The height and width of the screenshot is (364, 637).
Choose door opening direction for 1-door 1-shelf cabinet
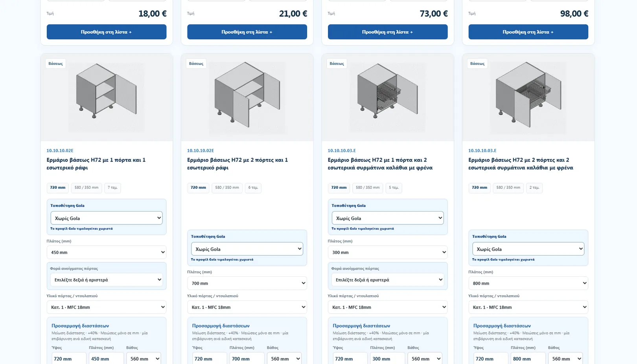tap(106, 280)
